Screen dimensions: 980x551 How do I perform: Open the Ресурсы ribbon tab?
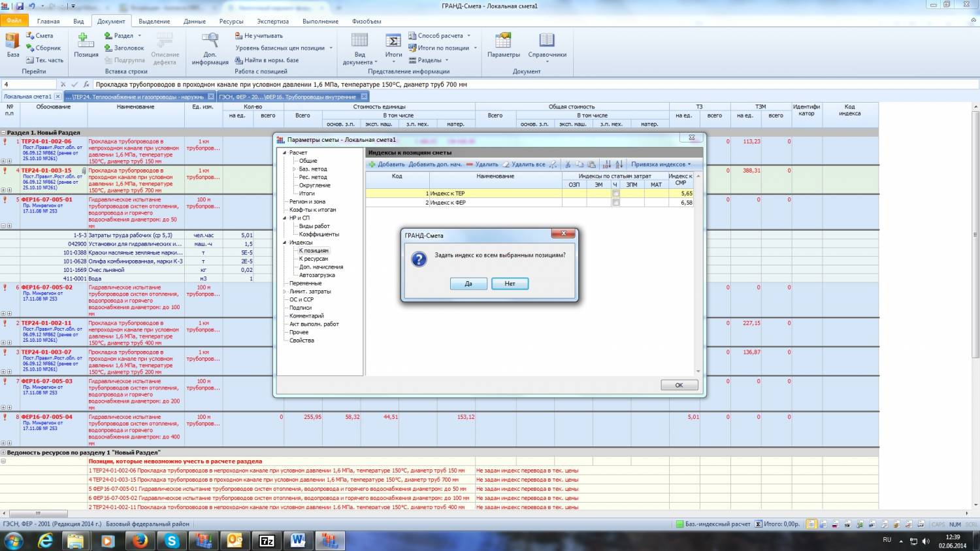[231, 21]
